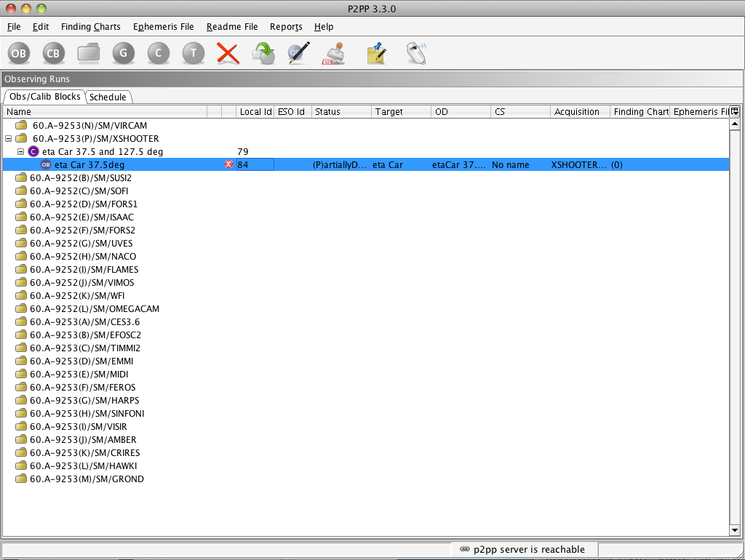This screenshot has height=560, width=745.
Task: Click the link icon in status bar
Action: 465,549
